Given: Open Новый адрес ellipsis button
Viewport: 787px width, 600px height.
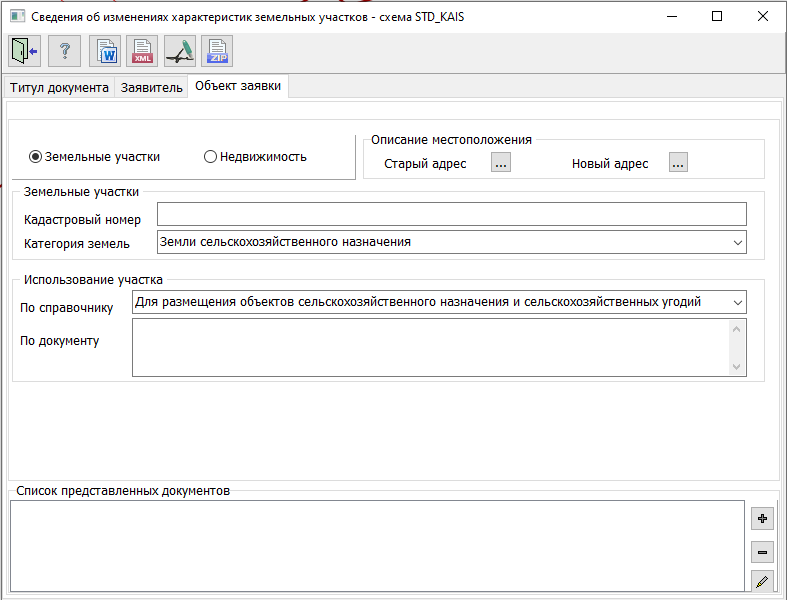Looking at the screenshot, I should [679, 163].
